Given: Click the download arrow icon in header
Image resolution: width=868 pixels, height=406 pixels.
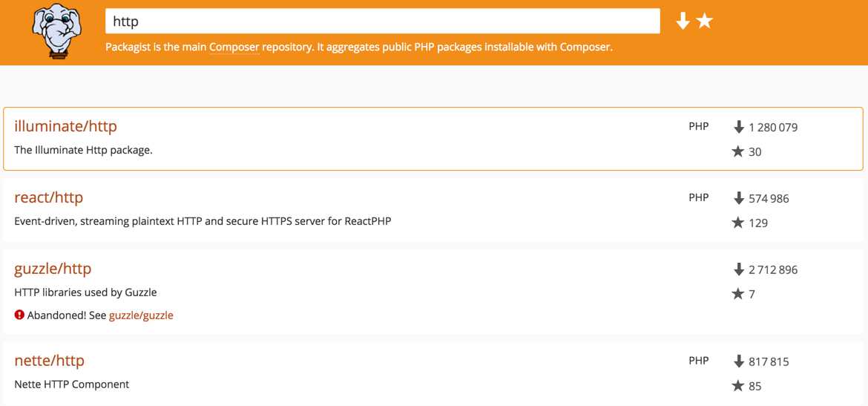Looking at the screenshot, I should point(683,21).
